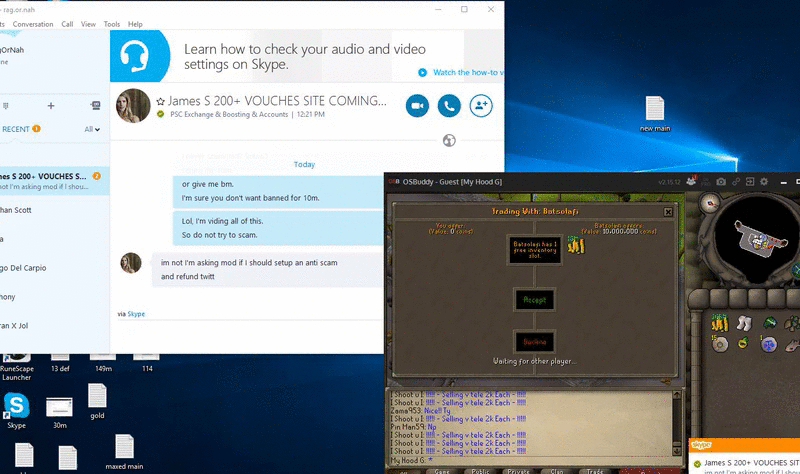Open the dial pad icon in the Skype sidebar
Viewport: 800px width, 474px height.
6,106
